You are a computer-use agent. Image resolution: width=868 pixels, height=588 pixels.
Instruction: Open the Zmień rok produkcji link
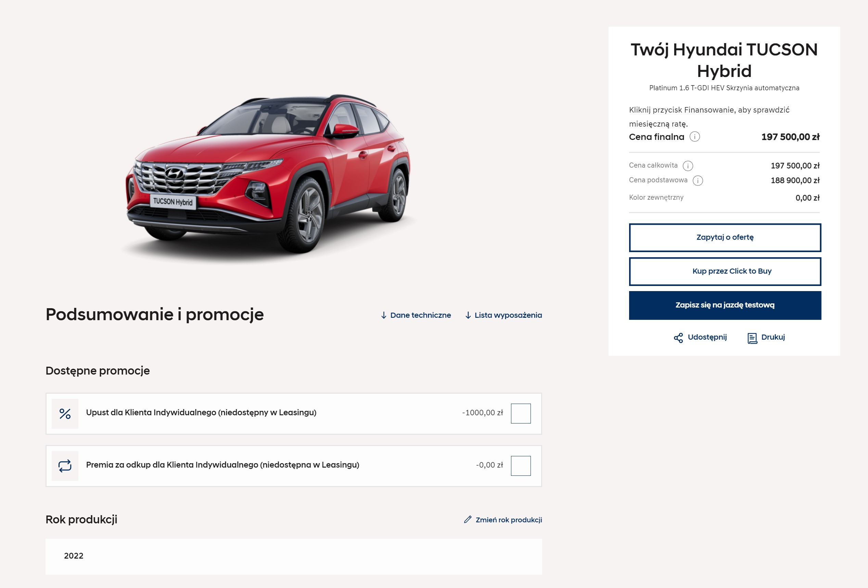click(x=508, y=520)
